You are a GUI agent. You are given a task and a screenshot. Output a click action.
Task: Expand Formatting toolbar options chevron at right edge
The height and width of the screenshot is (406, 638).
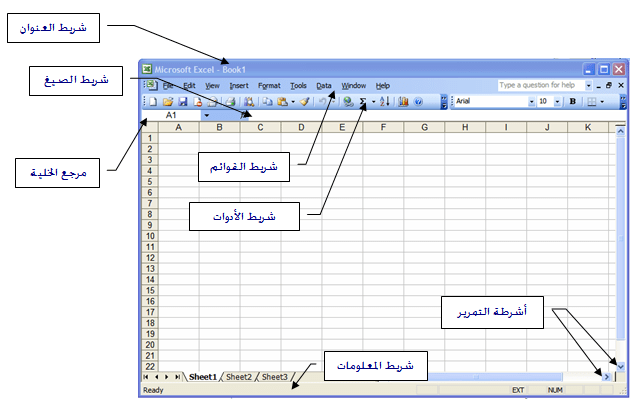click(x=623, y=102)
